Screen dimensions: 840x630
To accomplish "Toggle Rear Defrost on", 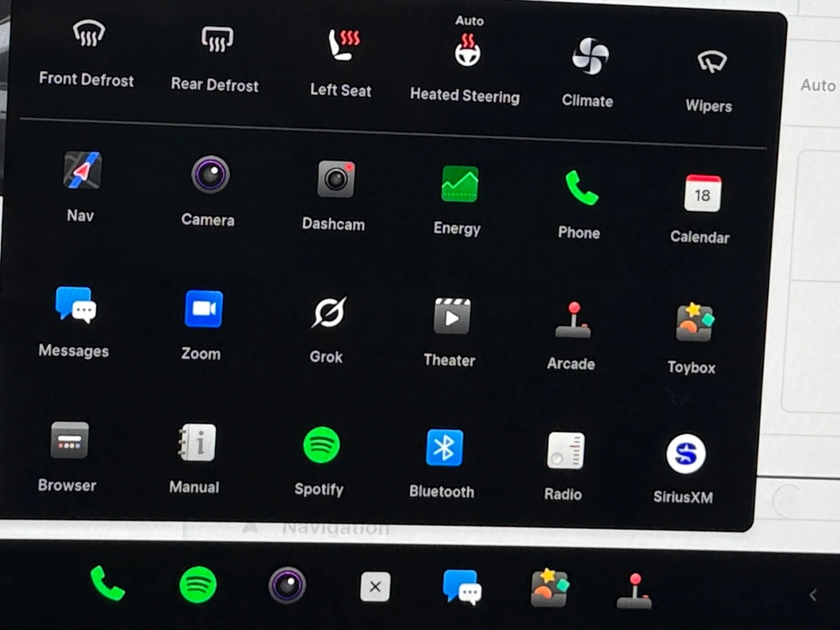I will click(x=217, y=40).
